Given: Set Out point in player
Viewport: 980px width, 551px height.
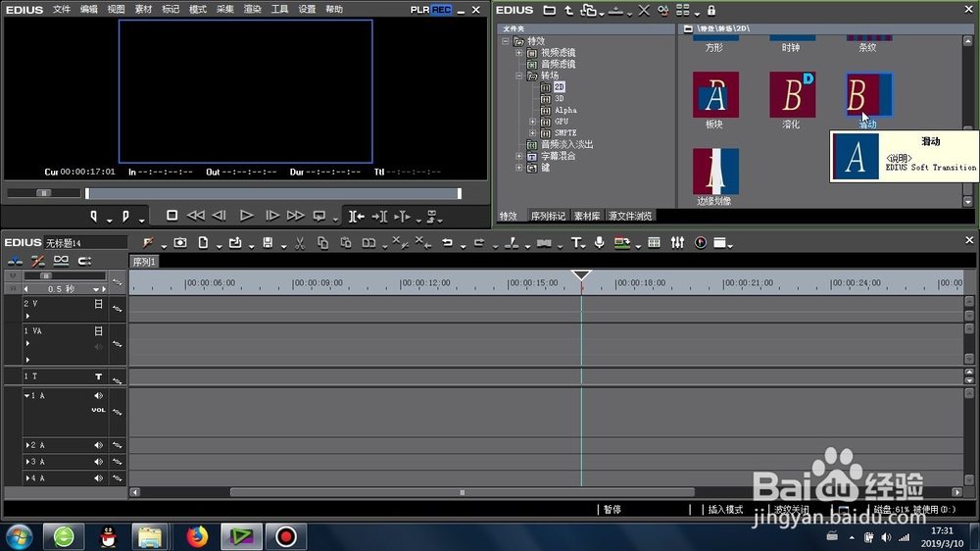Looking at the screenshot, I should click(125, 216).
